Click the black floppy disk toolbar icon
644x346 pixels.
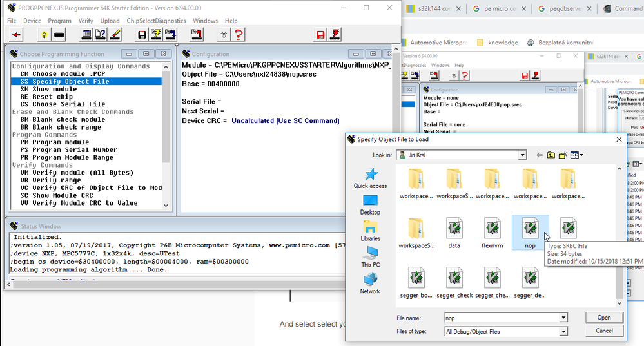142,35
